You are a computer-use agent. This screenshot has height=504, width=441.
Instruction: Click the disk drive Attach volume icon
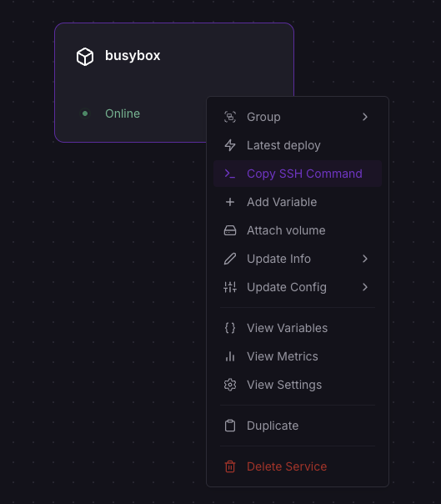click(x=230, y=230)
